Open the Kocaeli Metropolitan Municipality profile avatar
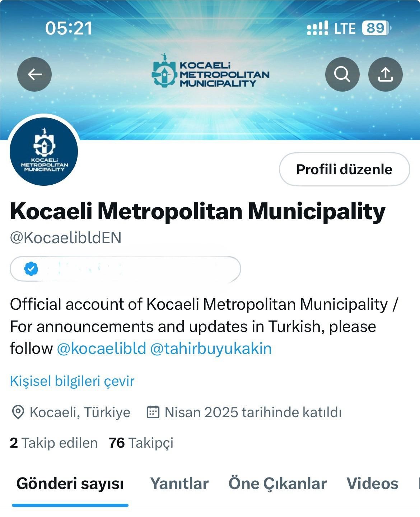Image resolution: width=420 pixels, height=517 pixels. [x=44, y=152]
